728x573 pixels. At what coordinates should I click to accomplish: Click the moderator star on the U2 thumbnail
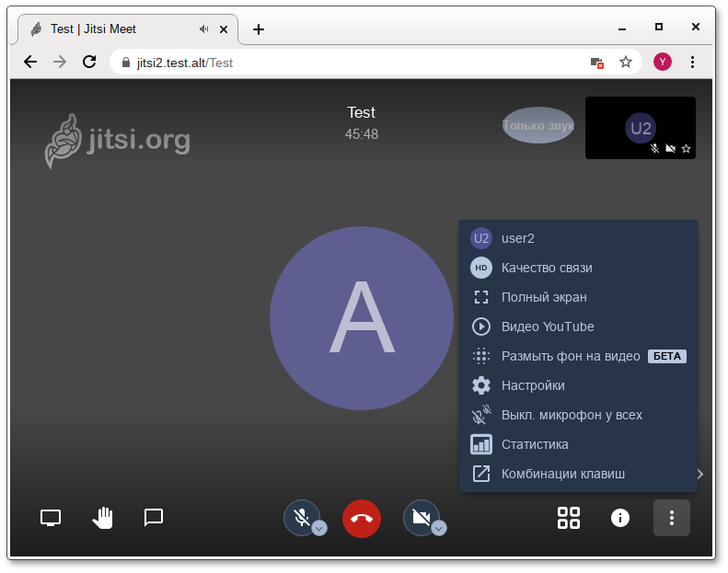click(686, 148)
